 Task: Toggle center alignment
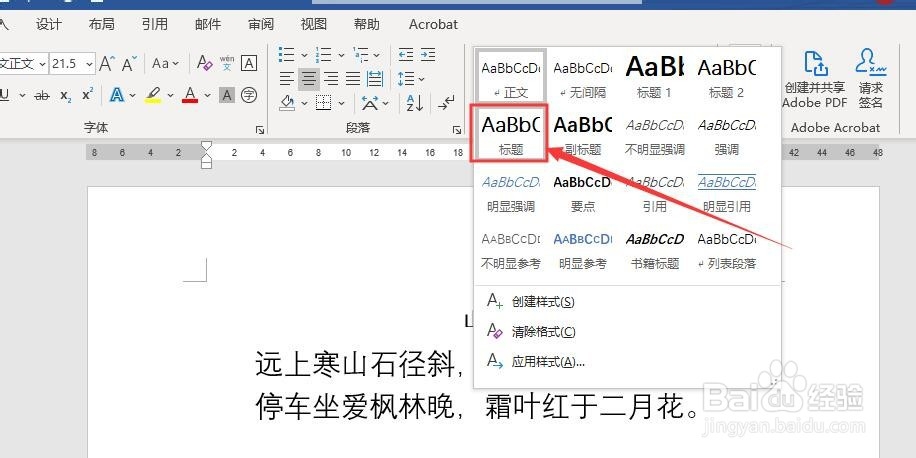tap(308, 78)
